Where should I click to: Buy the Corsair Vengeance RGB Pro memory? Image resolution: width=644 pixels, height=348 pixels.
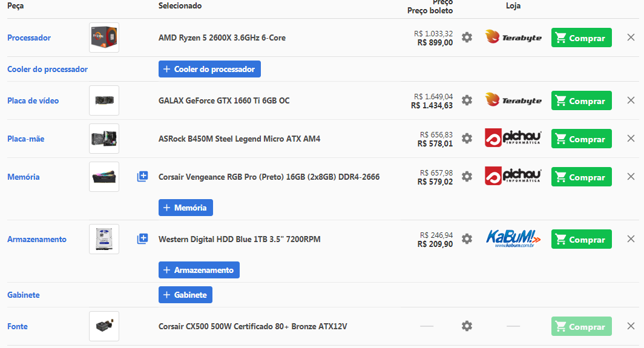click(x=581, y=177)
